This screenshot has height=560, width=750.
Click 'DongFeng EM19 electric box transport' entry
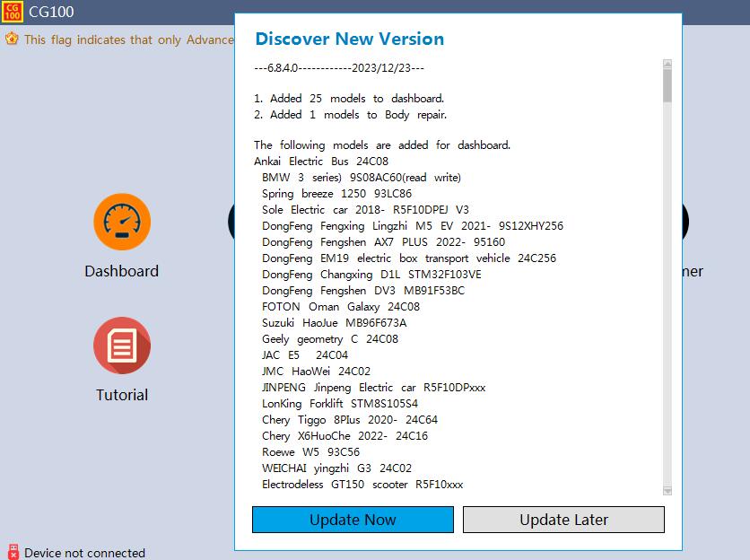pos(409,258)
